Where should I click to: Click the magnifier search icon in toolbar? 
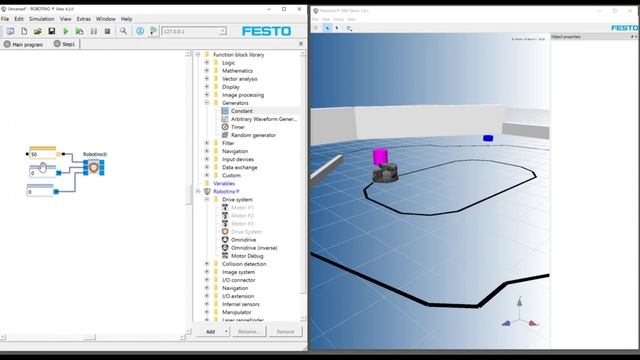coord(123,31)
